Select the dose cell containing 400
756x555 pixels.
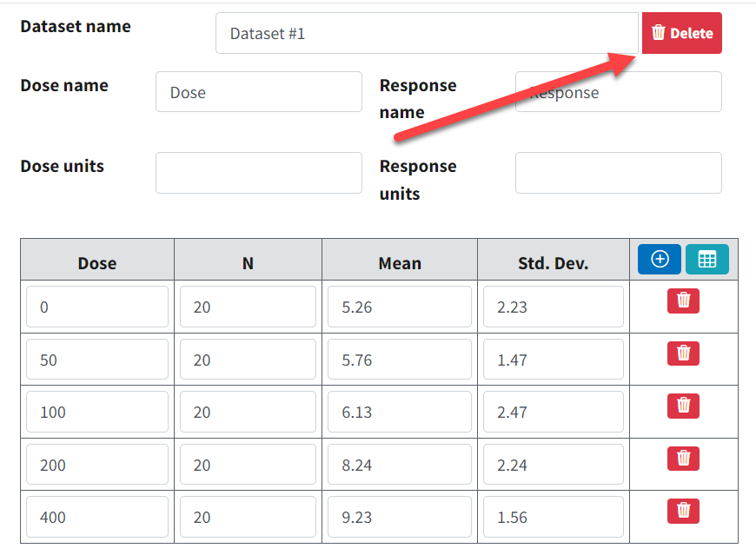[97, 517]
